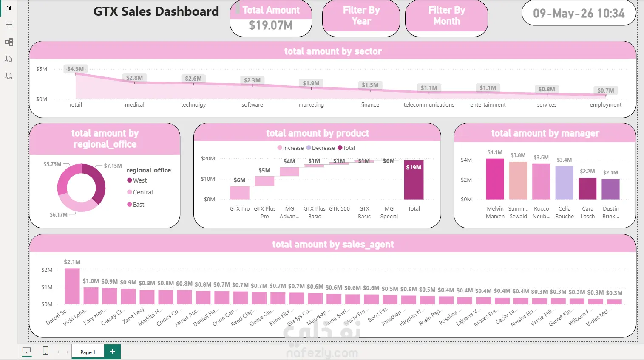644x360 pixels.
Task: Open the Filter By Month slicer
Action: pyautogui.click(x=447, y=18)
